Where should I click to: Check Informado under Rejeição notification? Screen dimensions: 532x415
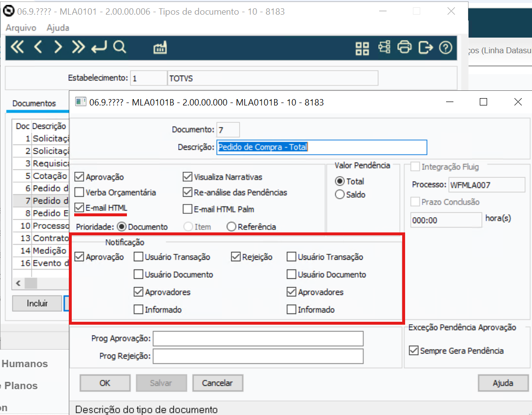(x=291, y=310)
